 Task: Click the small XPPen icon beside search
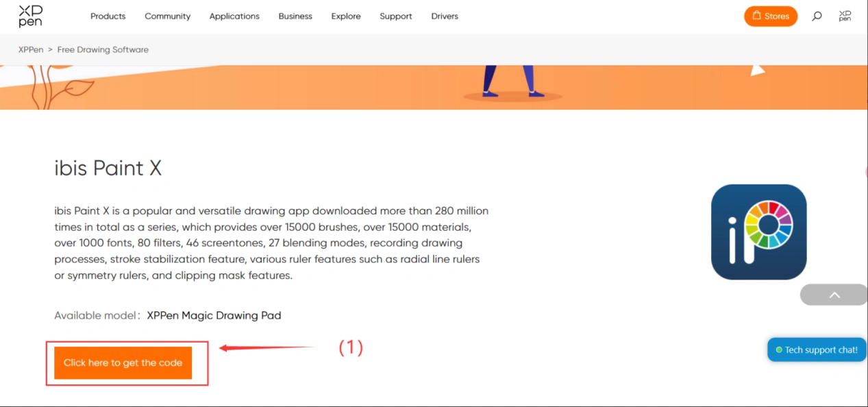[x=845, y=16]
